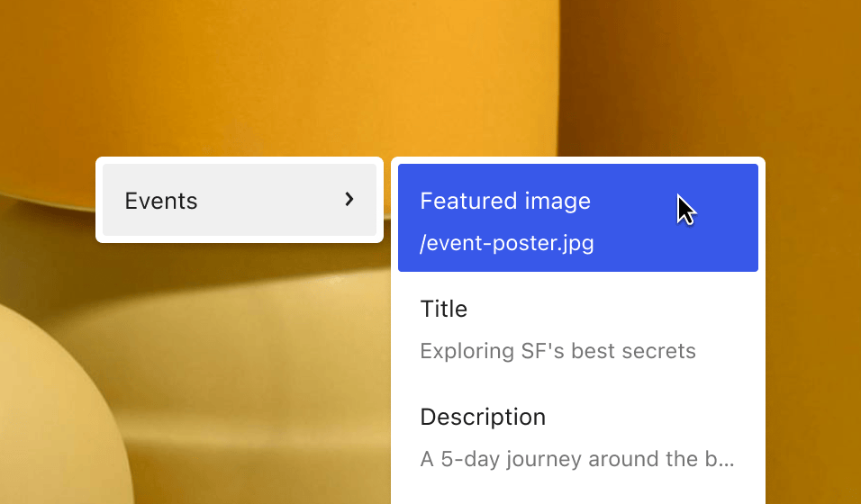Click the "Featured image" heading text
Image resolution: width=861 pixels, height=504 pixels.
point(505,201)
